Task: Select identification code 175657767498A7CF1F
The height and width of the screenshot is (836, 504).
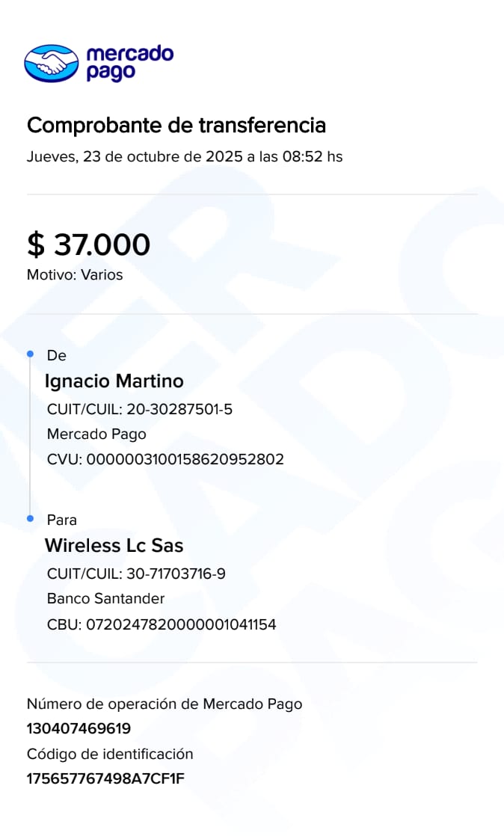Action: (105, 778)
